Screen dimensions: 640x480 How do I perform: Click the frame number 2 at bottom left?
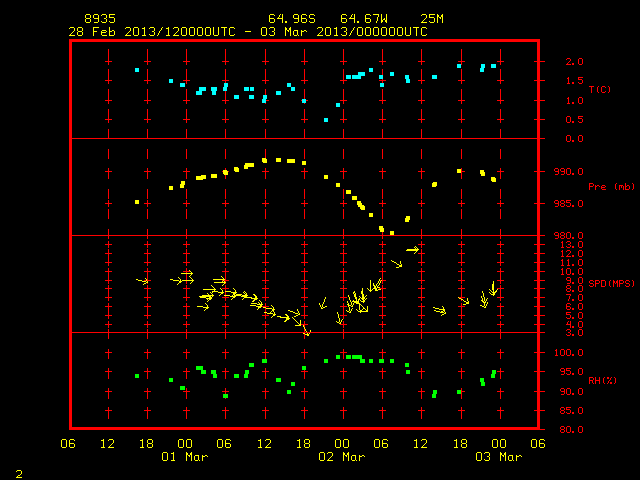click(19, 474)
